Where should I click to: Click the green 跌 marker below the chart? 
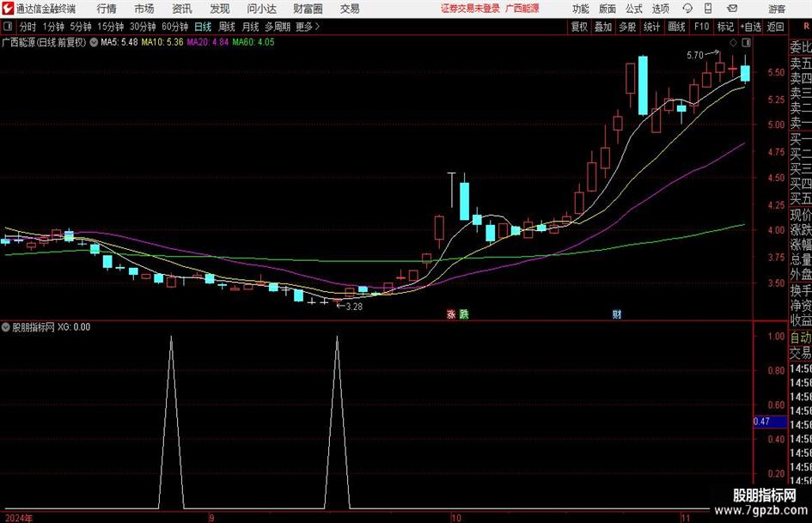click(464, 313)
